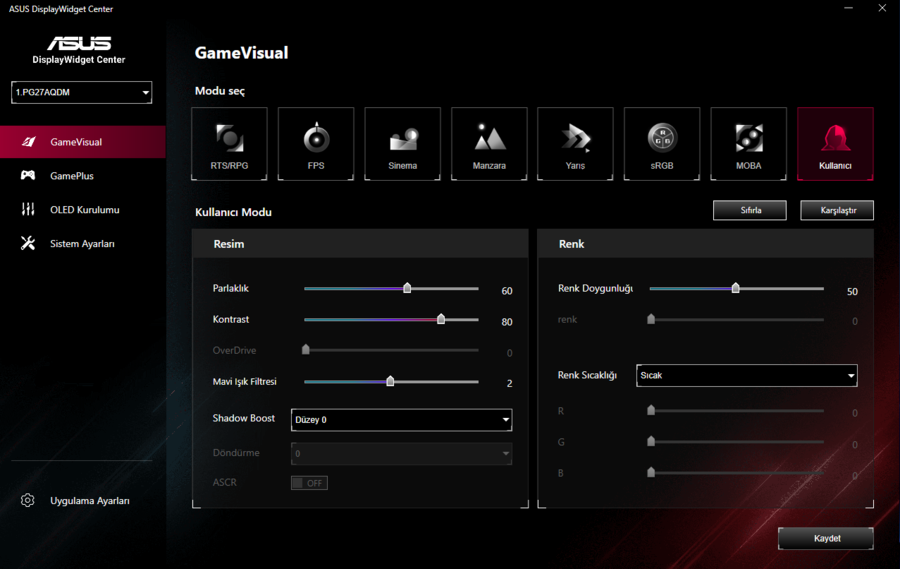This screenshot has height=569, width=900.
Task: Toggle the ASCR OFF switch
Action: coord(309,483)
